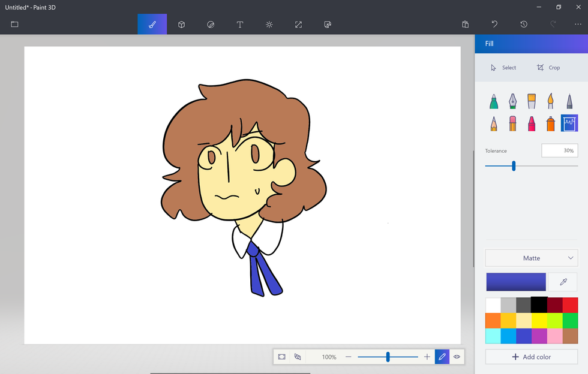588x374 pixels.
Task: Select the Watercolor brush
Action: point(550,101)
